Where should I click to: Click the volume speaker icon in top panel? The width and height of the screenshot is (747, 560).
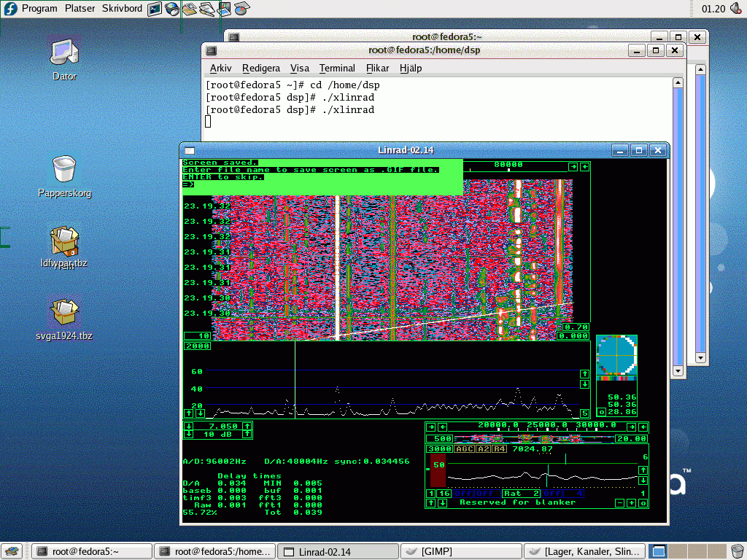pyautogui.click(x=736, y=9)
